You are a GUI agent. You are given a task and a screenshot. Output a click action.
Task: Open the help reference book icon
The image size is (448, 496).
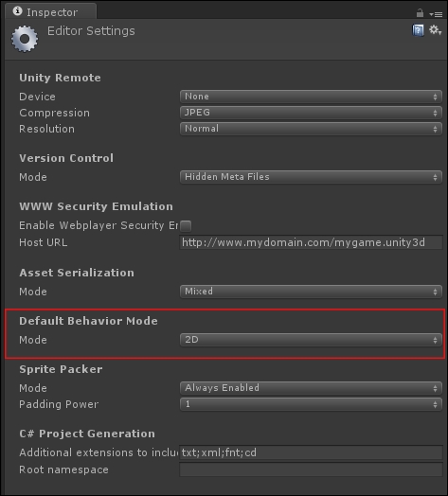coord(418,30)
